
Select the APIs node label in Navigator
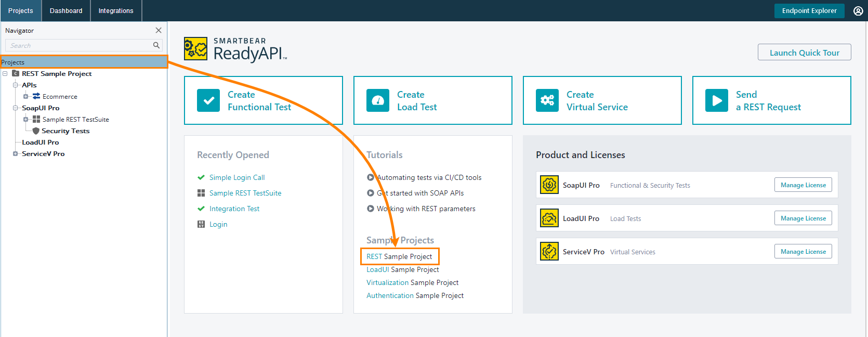click(x=29, y=85)
